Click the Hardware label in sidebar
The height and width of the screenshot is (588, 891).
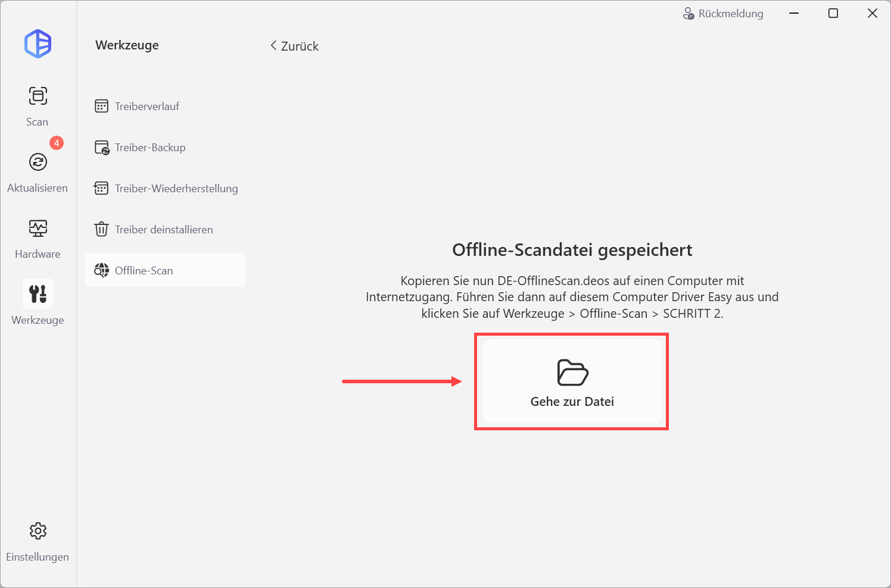coord(38,254)
